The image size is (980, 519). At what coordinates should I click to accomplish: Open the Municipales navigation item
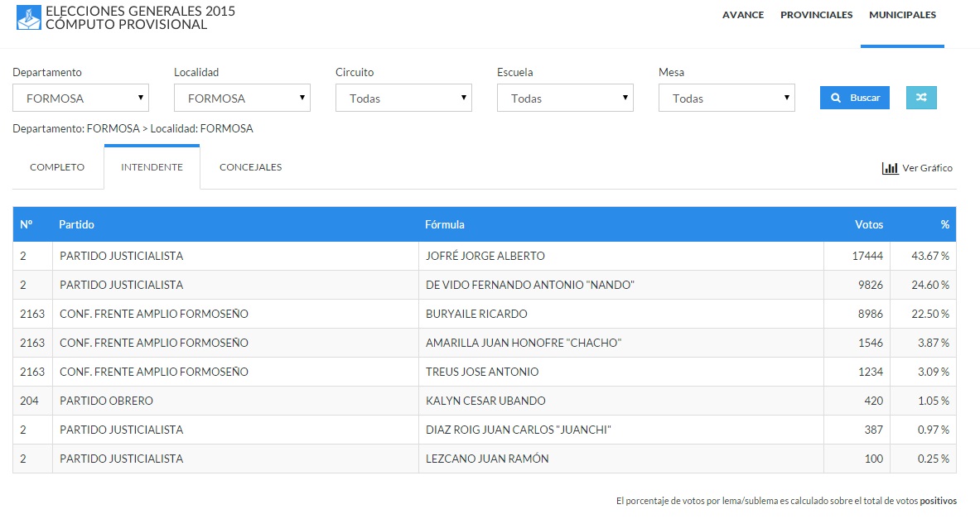[x=902, y=15]
